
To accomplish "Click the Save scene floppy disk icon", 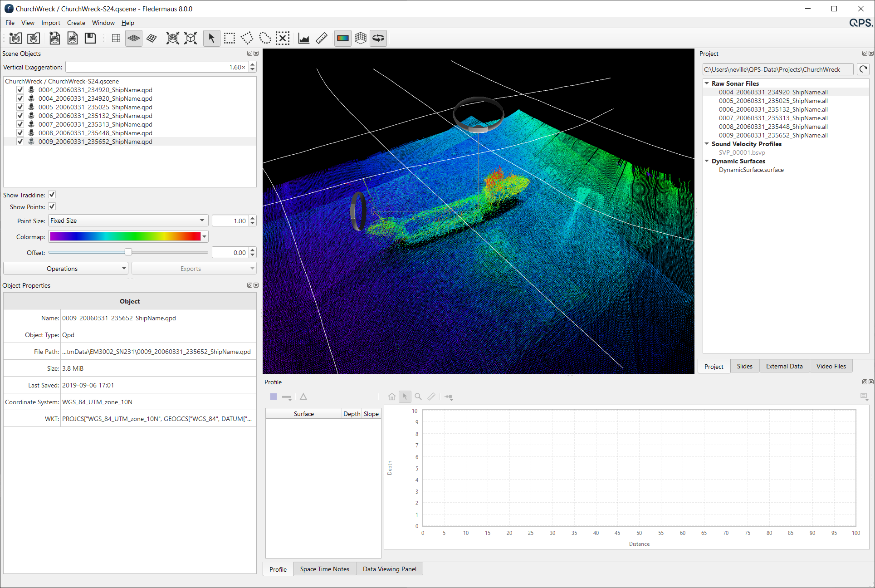I will (90, 39).
